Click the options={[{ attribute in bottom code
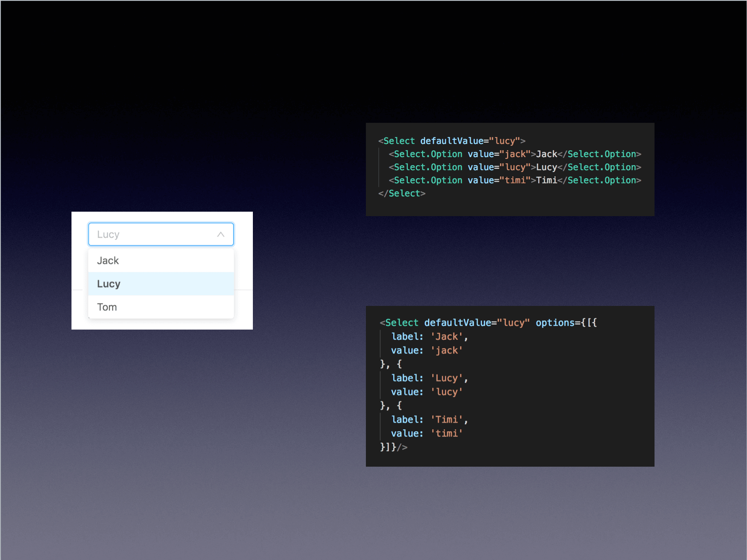747x560 pixels. 566,323
